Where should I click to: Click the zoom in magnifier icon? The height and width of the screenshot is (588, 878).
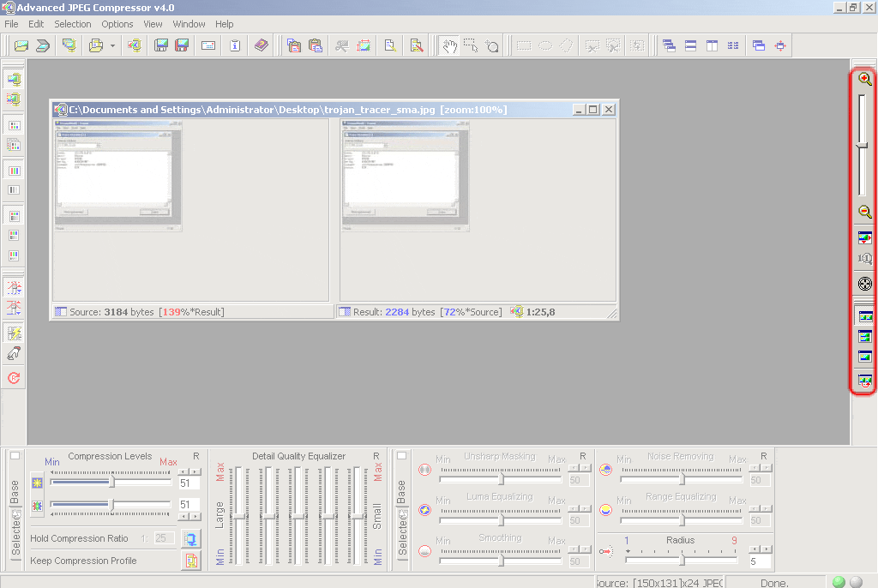tap(864, 80)
